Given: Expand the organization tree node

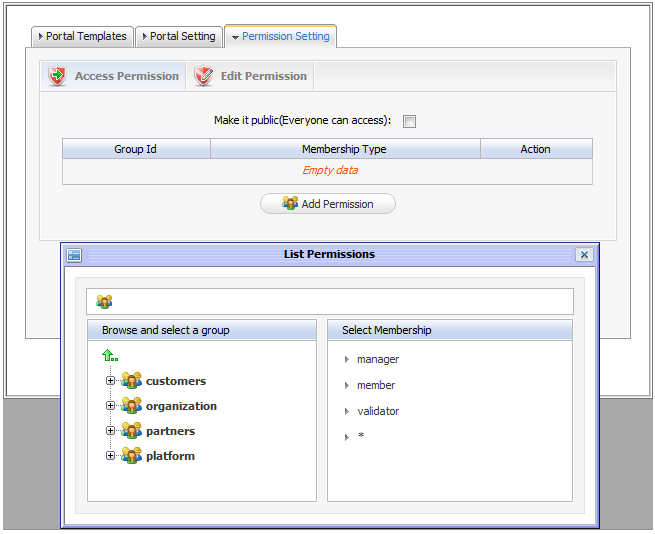Looking at the screenshot, I should (110, 406).
